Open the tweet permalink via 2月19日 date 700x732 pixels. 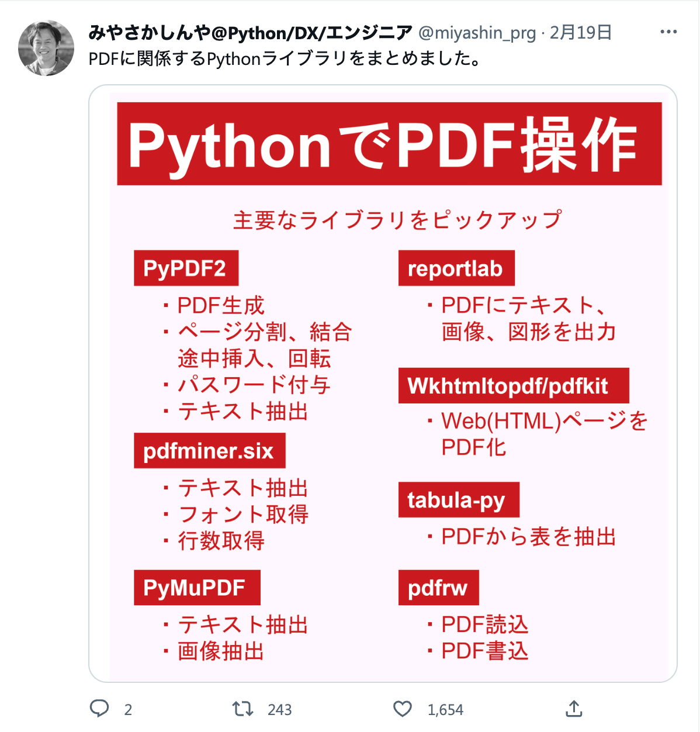(581, 33)
